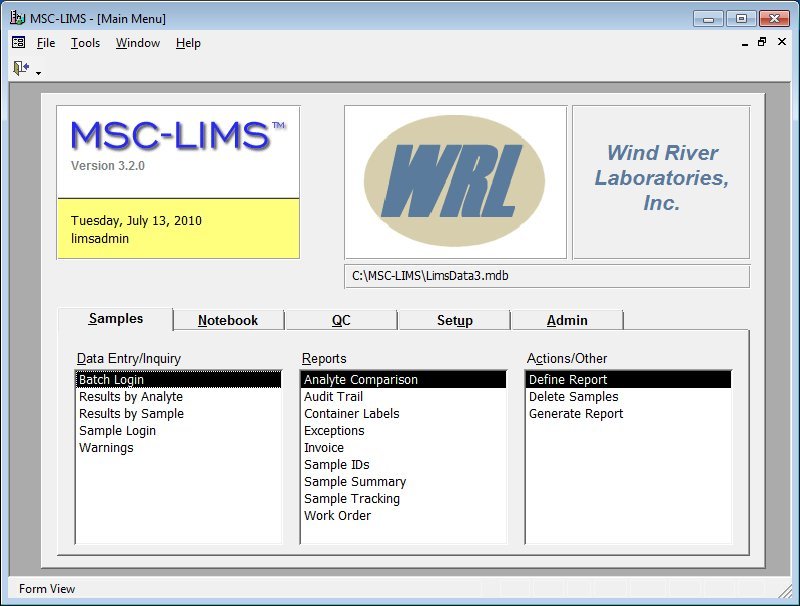Select Exceptions report
800x606 pixels.
404,431
